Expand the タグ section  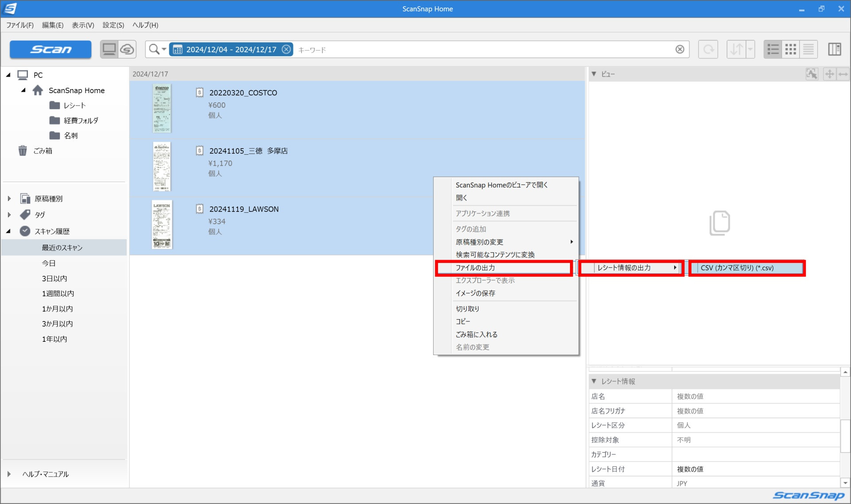click(x=9, y=215)
